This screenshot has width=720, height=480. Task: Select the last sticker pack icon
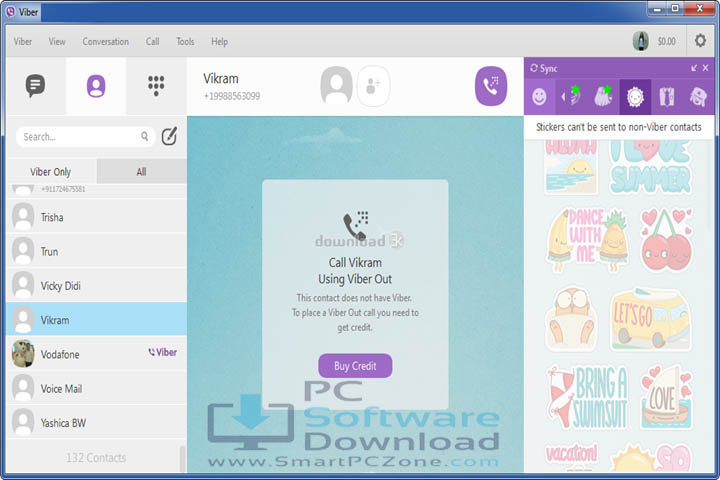tap(698, 97)
